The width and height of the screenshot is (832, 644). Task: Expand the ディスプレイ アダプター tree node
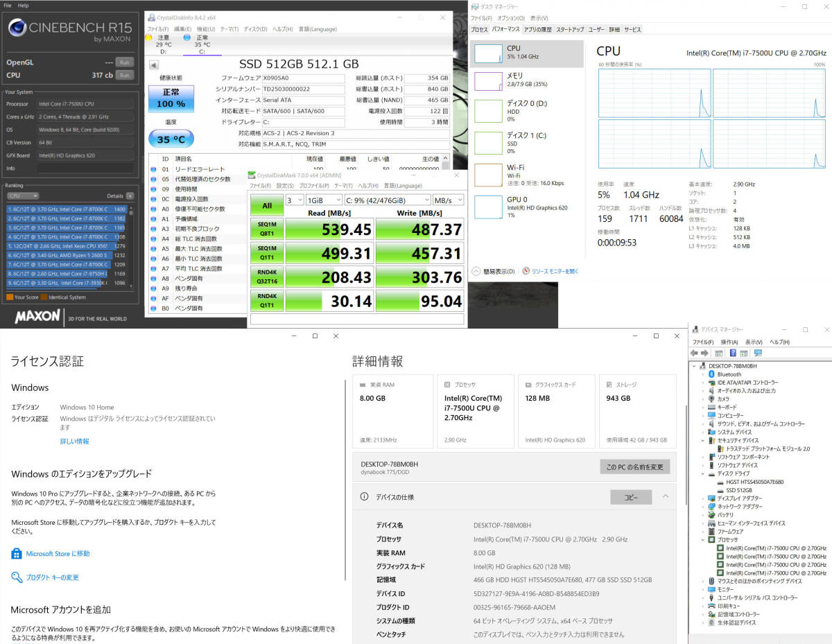704,498
